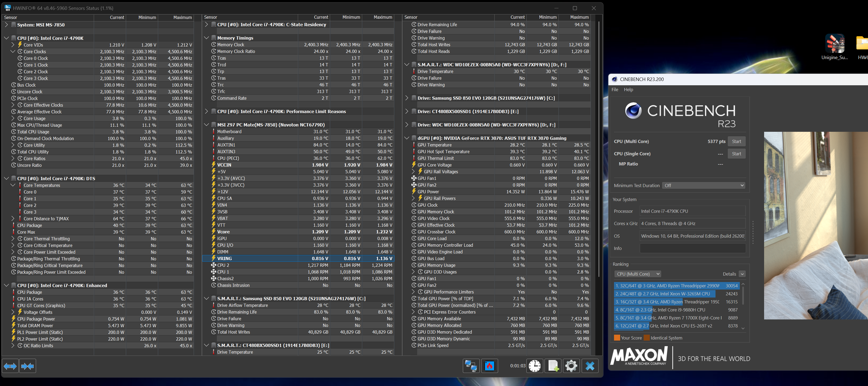Click the HWiNFO app icon in title bar
The width and height of the screenshot is (868, 386).
(x=7, y=8)
